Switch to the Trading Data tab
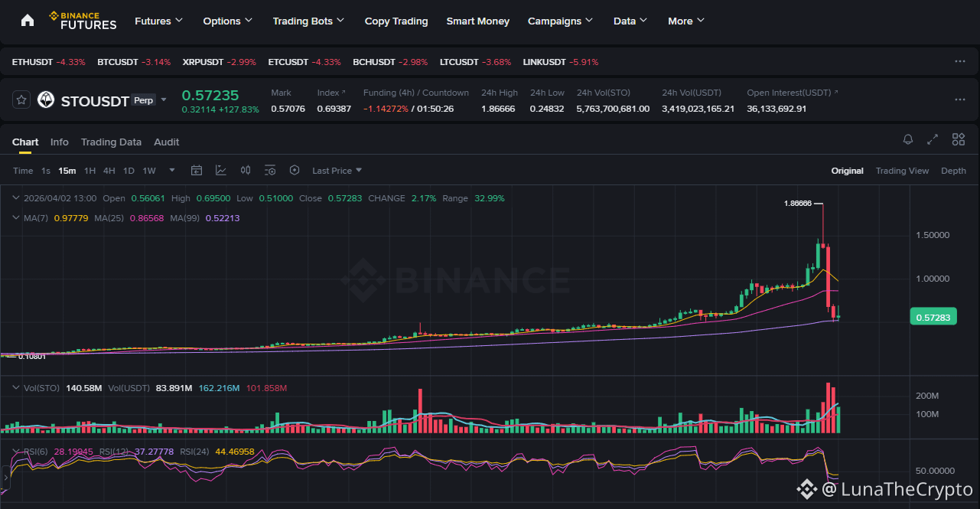This screenshot has height=509, width=980. point(111,142)
